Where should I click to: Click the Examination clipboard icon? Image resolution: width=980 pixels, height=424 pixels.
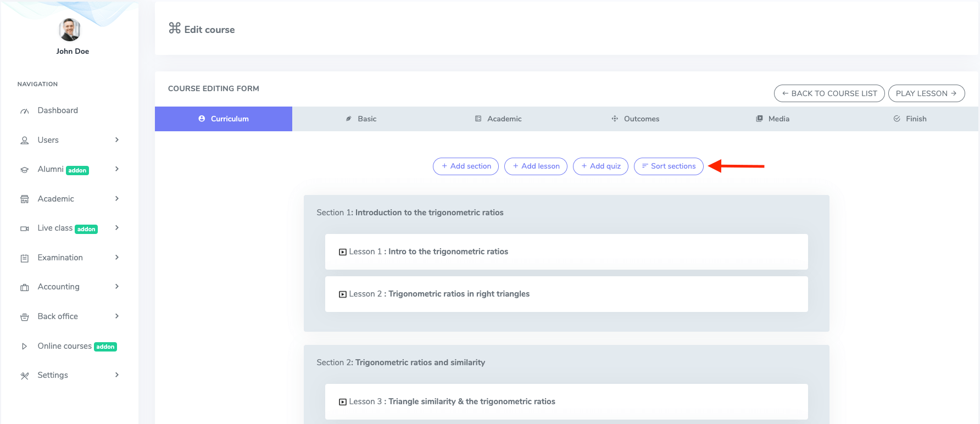pyautogui.click(x=25, y=258)
